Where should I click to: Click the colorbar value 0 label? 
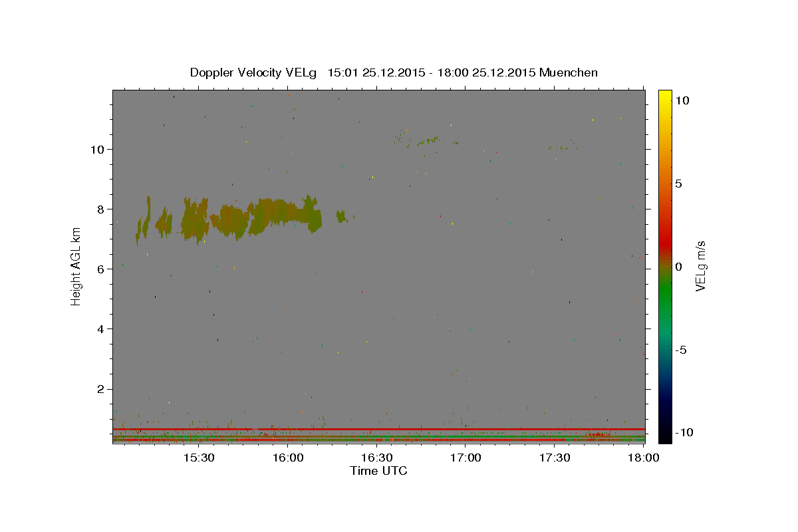[678, 267]
